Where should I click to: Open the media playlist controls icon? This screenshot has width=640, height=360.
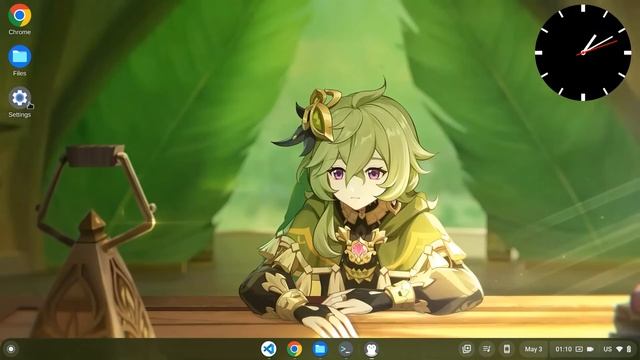pos(487,349)
